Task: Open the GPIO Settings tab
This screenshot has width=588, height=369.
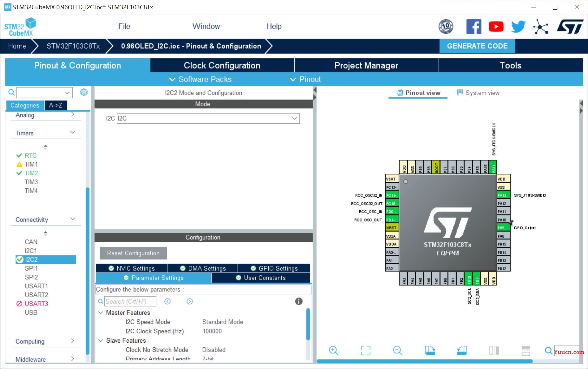Action: coord(274,268)
